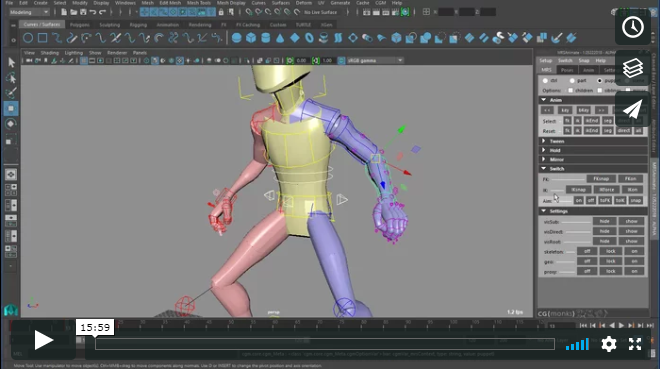Open the Windows menu
The width and height of the screenshot is (660, 369).
click(125, 3)
